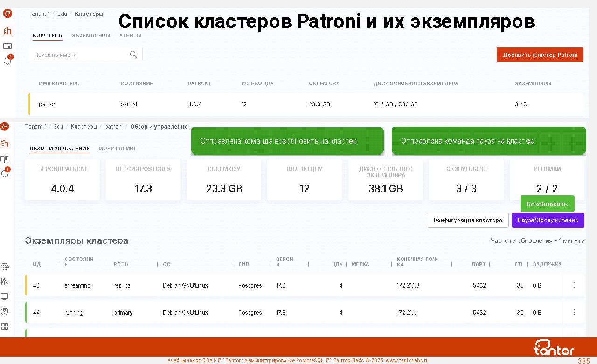This screenshot has height=364, width=597.
Task: Open the Мониторинг tab
Action: 117,148
